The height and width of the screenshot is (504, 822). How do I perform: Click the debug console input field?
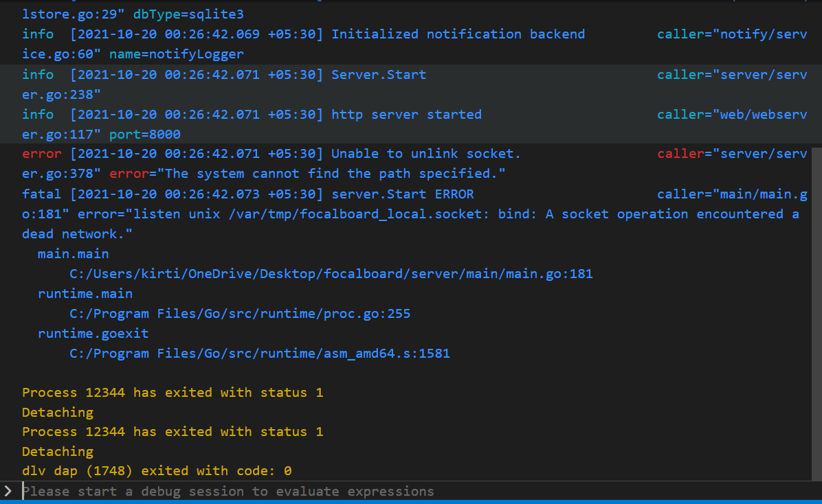pos(419,492)
